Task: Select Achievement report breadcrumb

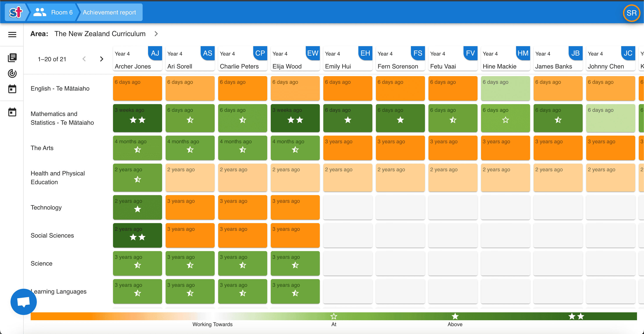Action: point(109,12)
